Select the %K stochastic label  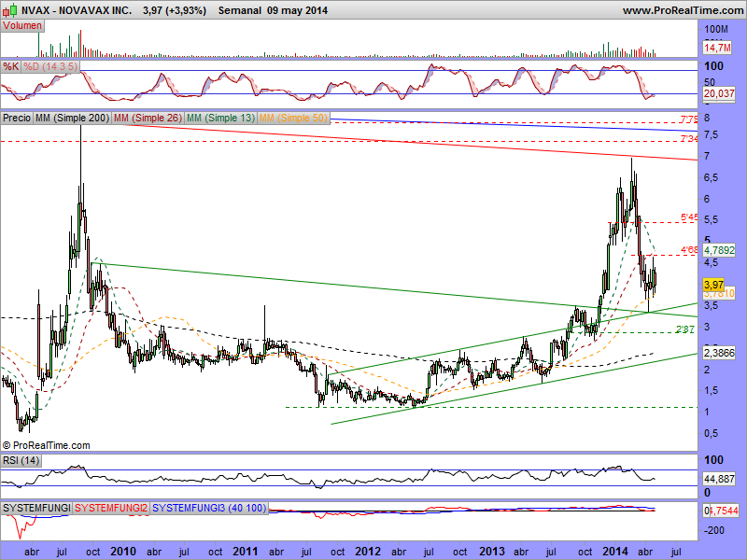(10, 66)
